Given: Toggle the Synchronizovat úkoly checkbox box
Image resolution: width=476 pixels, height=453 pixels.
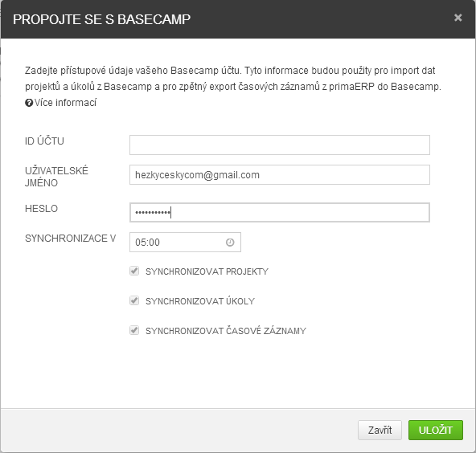Looking at the screenshot, I should (x=134, y=300).
